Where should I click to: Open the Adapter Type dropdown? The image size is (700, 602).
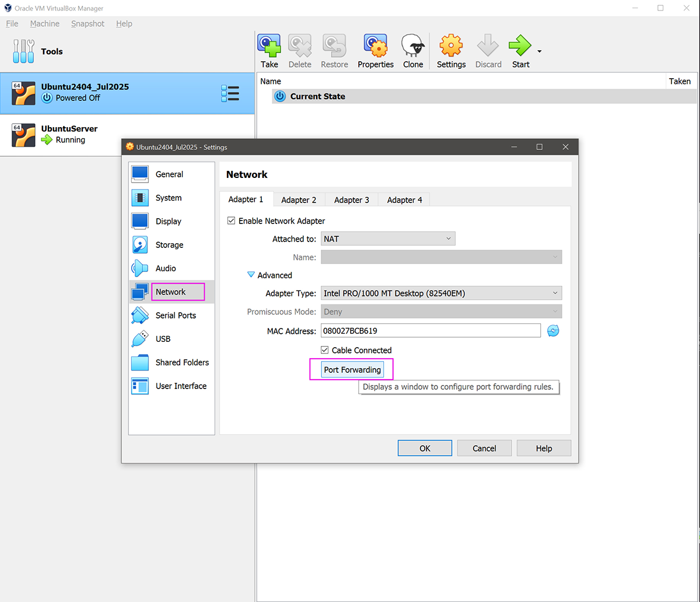(x=442, y=293)
